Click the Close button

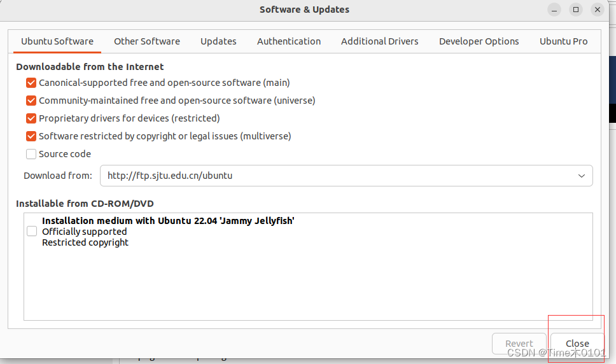click(577, 344)
